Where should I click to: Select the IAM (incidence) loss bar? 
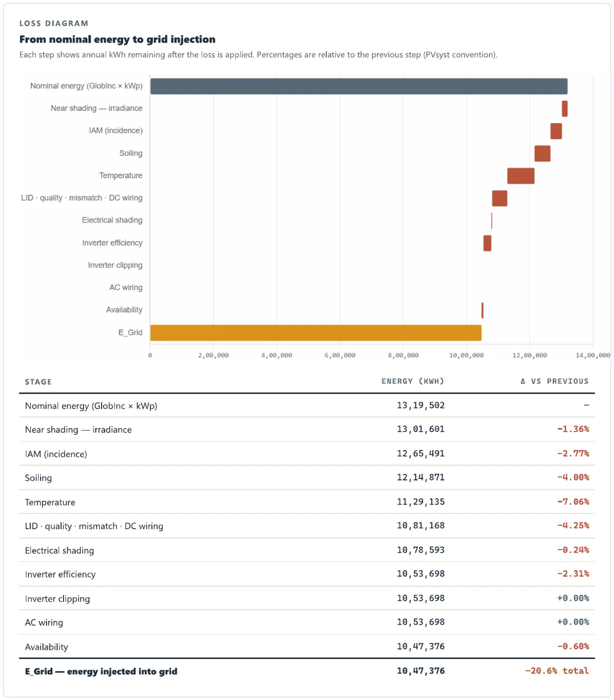[556, 131]
